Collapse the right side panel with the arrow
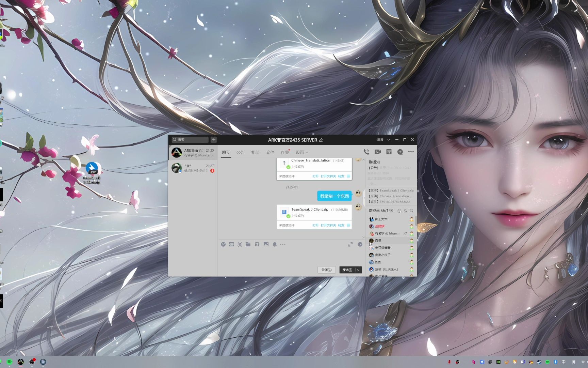Viewport: 588px width, 368px height. (x=364, y=198)
